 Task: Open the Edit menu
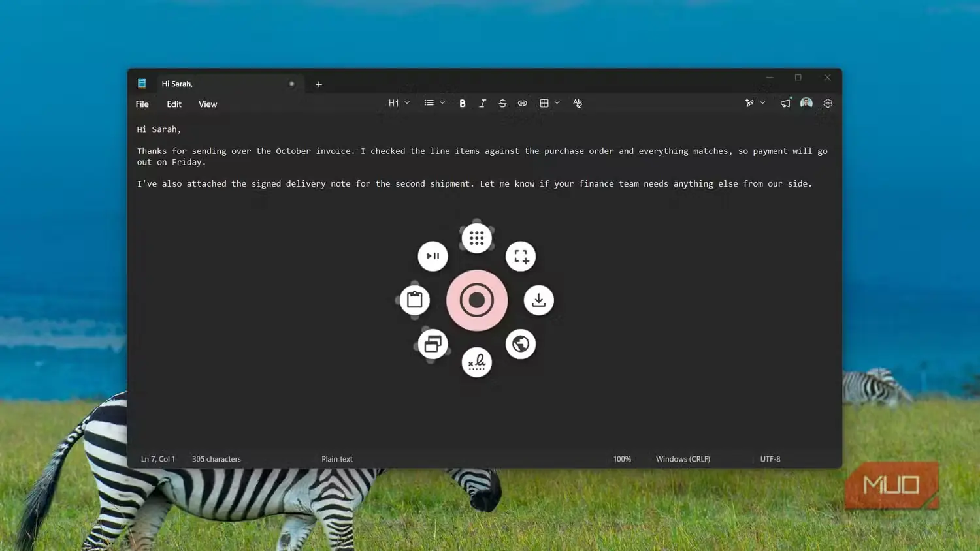tap(174, 104)
